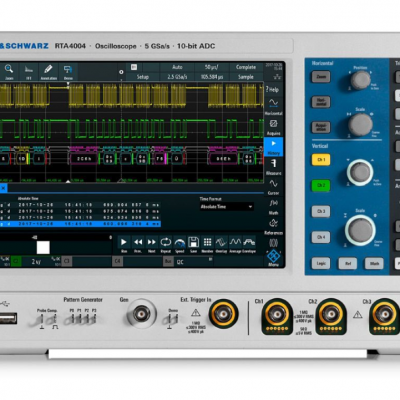The width and height of the screenshot is (400, 400).
Task: Push the hardware Logic button
Action: point(321,263)
